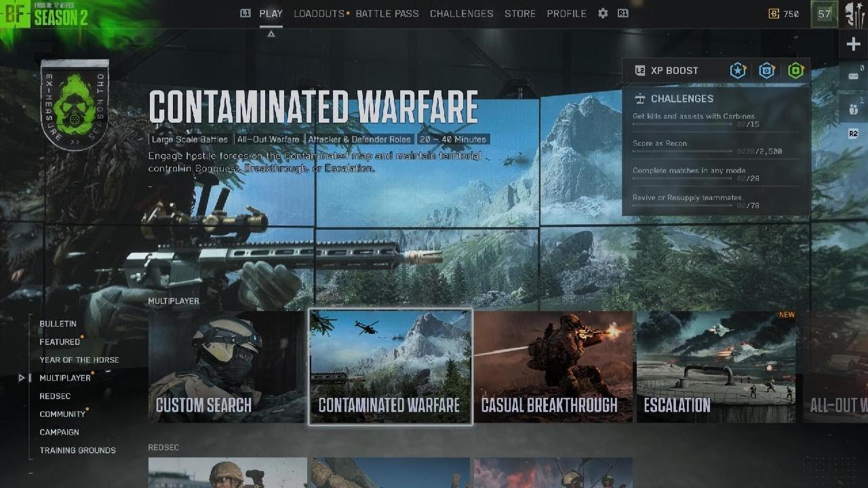Click the 750 coin balance

791,14
